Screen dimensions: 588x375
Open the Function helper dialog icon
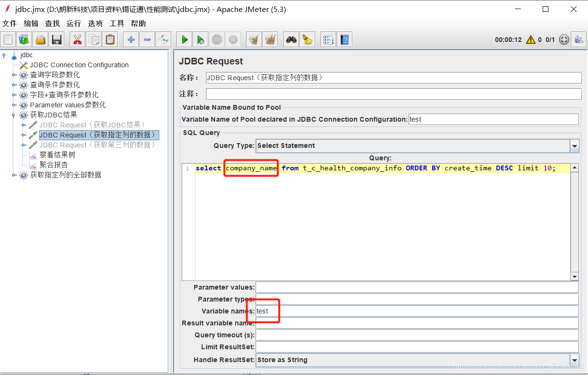[328, 40]
